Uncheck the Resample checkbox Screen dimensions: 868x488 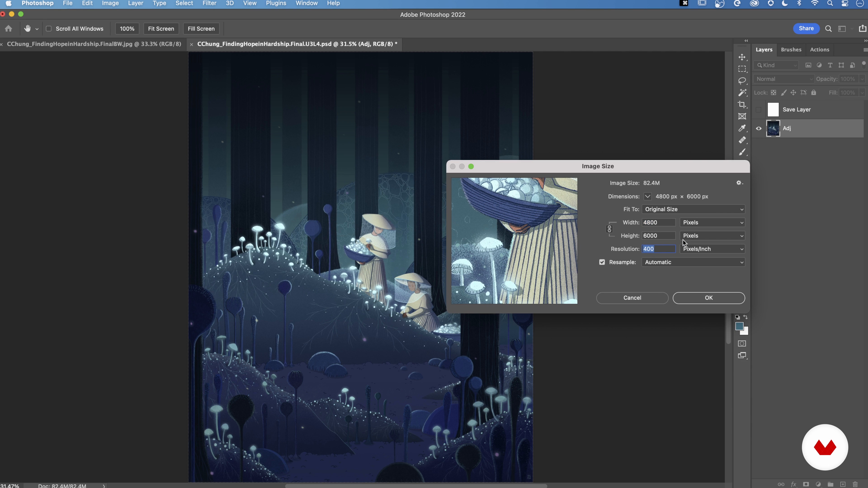tap(602, 262)
